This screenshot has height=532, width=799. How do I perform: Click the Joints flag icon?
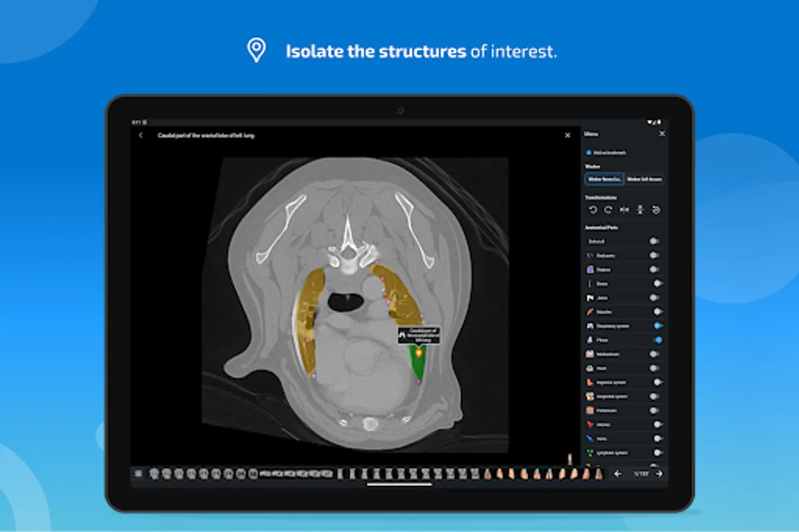(590, 298)
